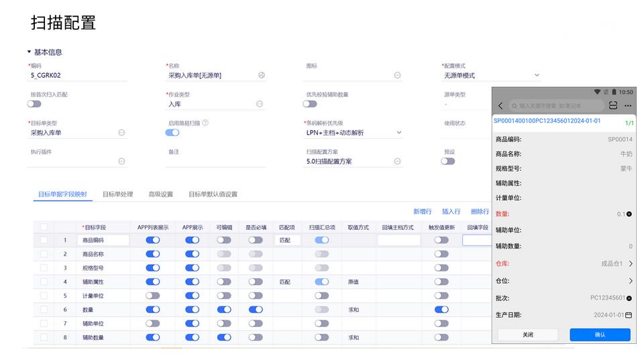The image size is (644, 362).
Task: Toggle the 按首次扫入匹配 switch
Action: tap(34, 104)
